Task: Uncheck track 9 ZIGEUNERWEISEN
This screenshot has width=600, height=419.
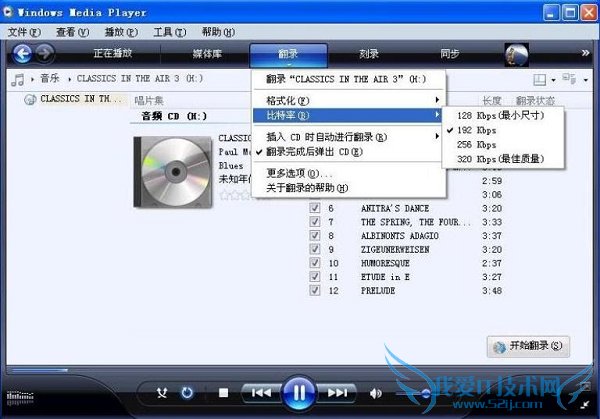Action: click(315, 249)
